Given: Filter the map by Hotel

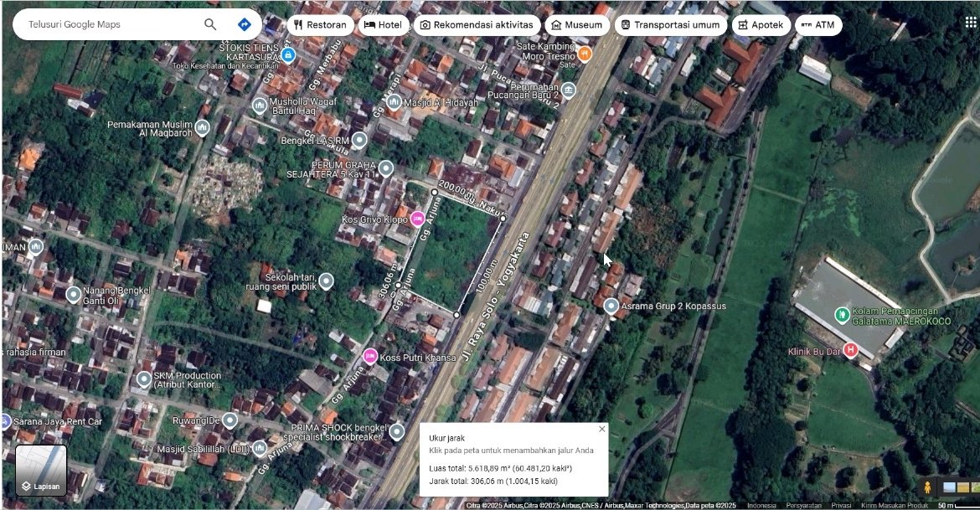Looking at the screenshot, I should point(384,25).
